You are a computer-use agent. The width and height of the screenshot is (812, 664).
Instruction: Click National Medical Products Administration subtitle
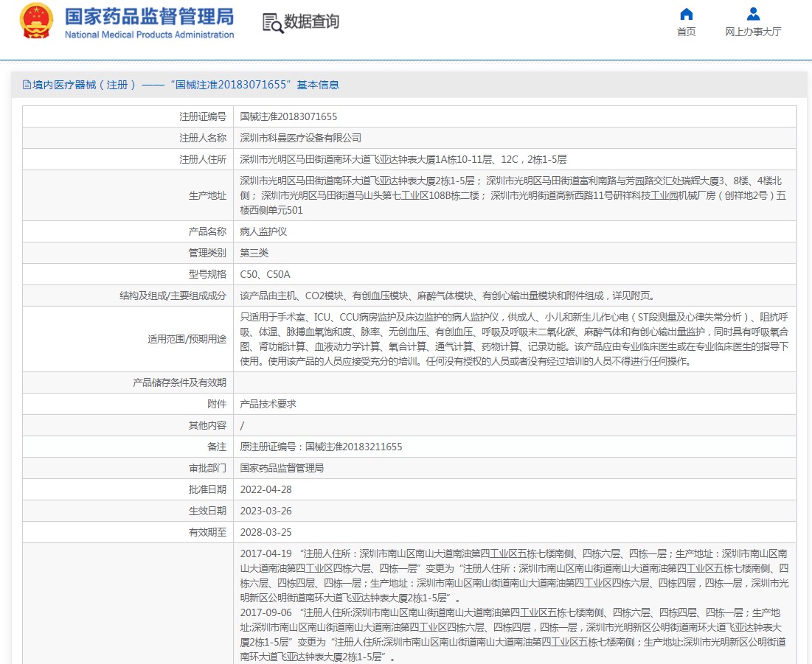point(149,35)
